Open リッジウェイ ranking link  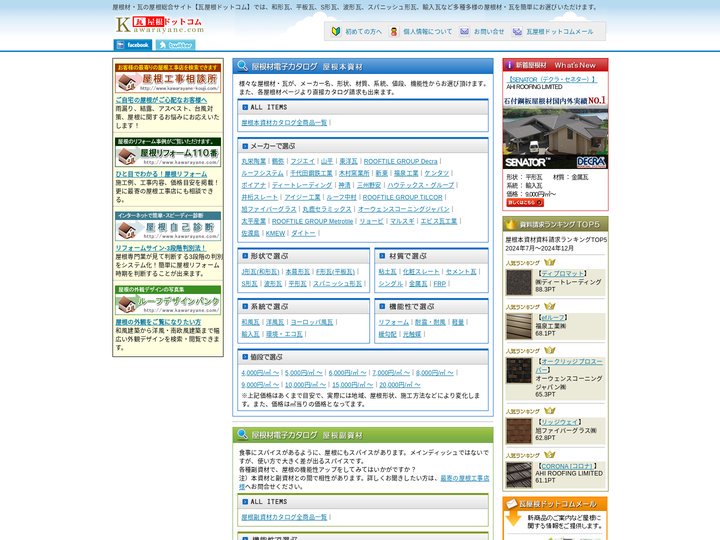[x=560, y=422]
